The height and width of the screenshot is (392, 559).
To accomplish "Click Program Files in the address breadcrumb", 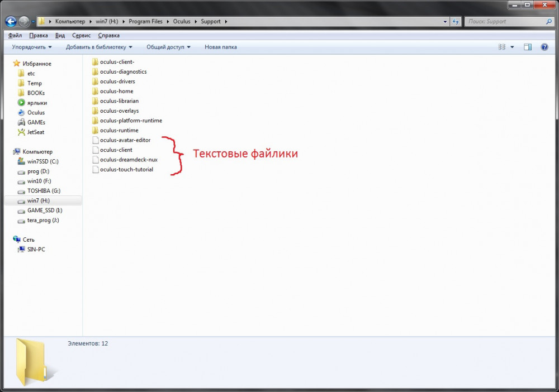I will tap(145, 21).
